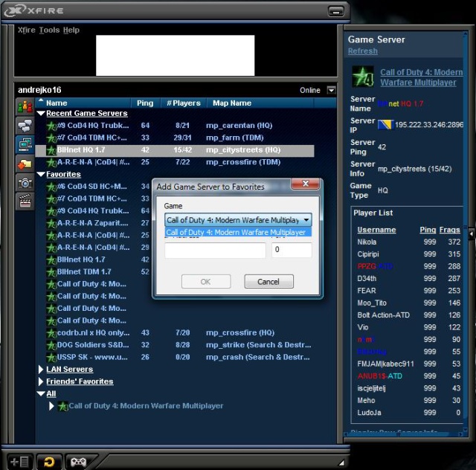Viewport: 476px width, 470px height.
Task: Open the Tools menu
Action: point(49,30)
